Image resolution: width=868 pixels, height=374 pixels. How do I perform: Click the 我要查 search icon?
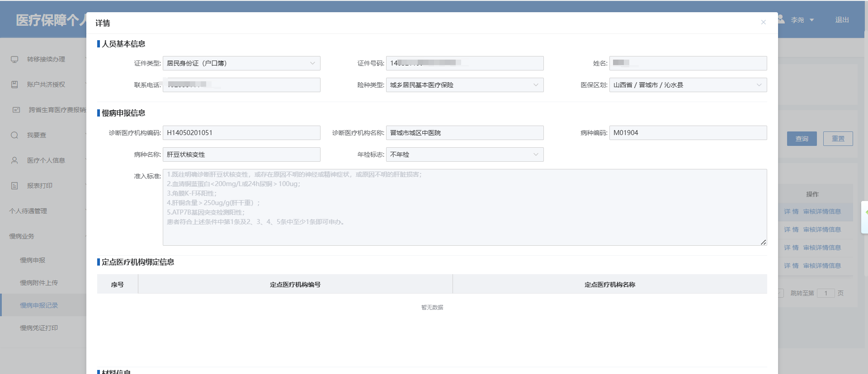[14, 135]
